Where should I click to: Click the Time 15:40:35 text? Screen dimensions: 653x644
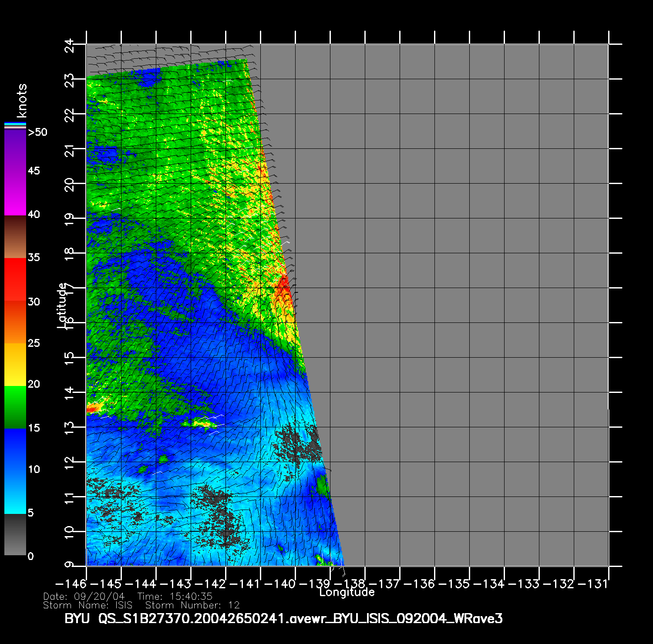pos(175,596)
